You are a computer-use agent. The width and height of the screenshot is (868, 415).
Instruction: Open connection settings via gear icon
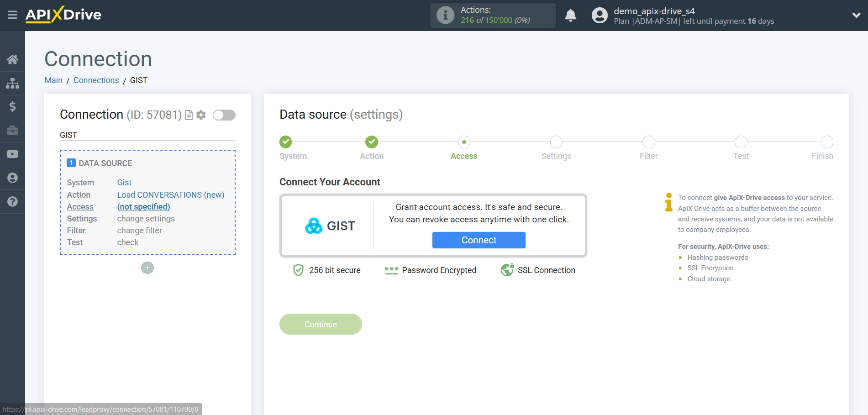tap(200, 115)
